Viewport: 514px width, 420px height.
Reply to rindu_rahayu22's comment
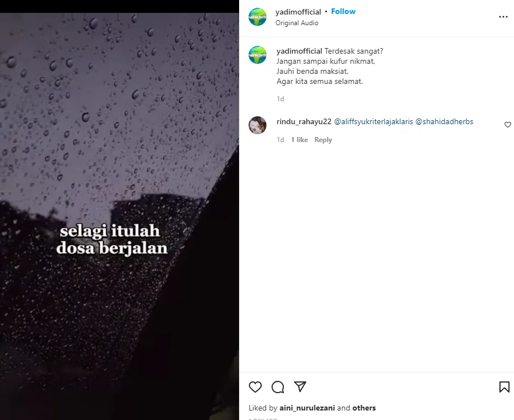click(x=323, y=140)
